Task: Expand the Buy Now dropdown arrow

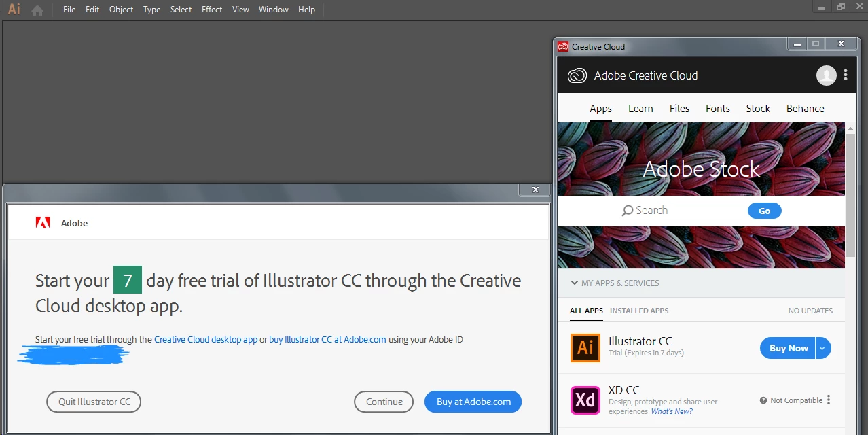Action: pos(822,348)
